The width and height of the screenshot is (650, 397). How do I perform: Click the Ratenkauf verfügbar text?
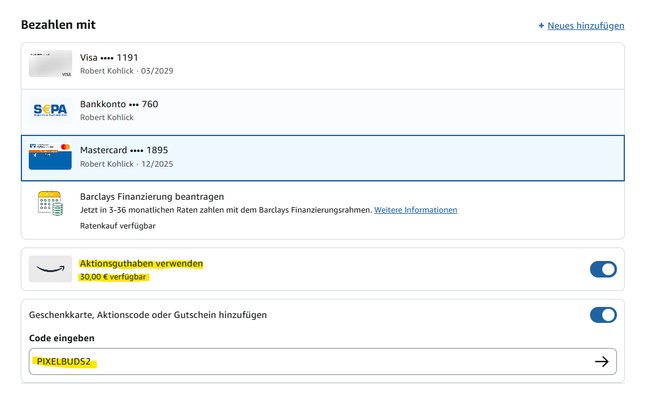(118, 226)
